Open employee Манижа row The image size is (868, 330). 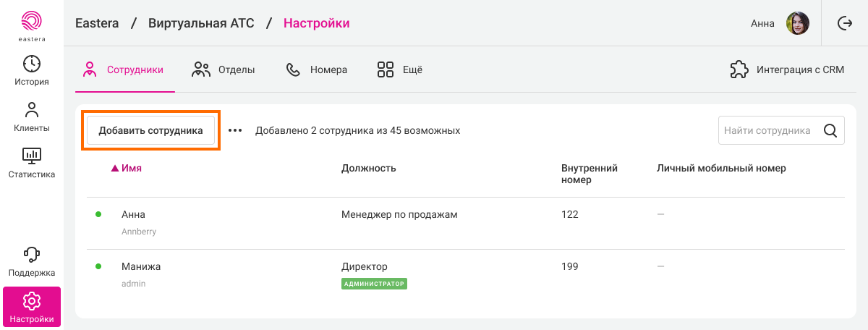pyautogui.click(x=141, y=267)
